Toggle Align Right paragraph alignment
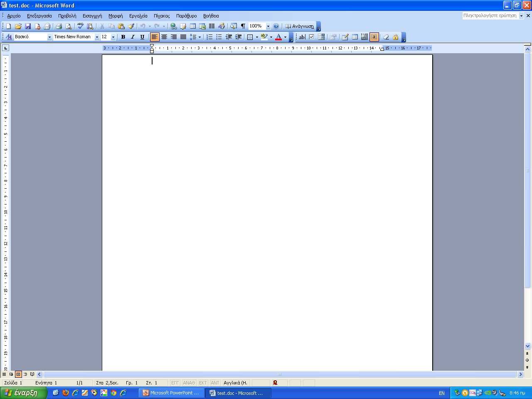The image size is (532, 399). tap(174, 37)
